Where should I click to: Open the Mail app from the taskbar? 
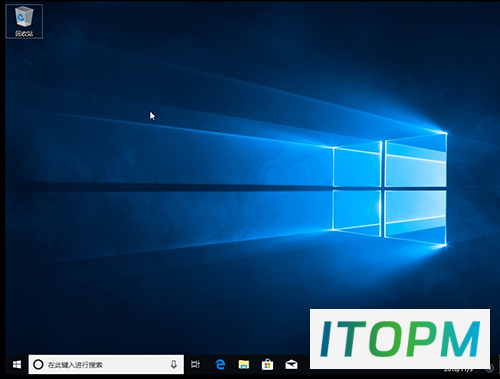(x=291, y=364)
